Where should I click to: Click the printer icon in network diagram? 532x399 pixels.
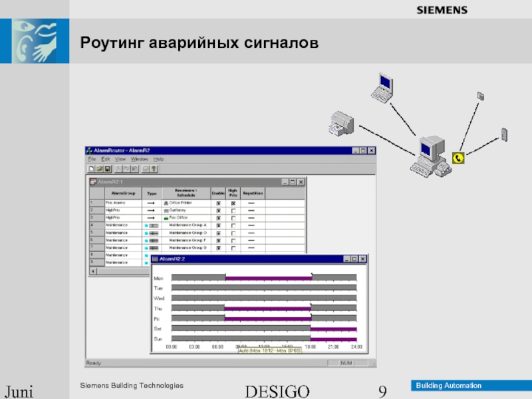[341, 124]
